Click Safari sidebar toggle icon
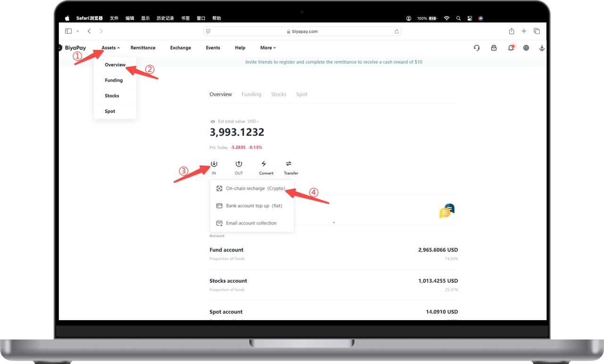604x364 pixels. click(68, 31)
